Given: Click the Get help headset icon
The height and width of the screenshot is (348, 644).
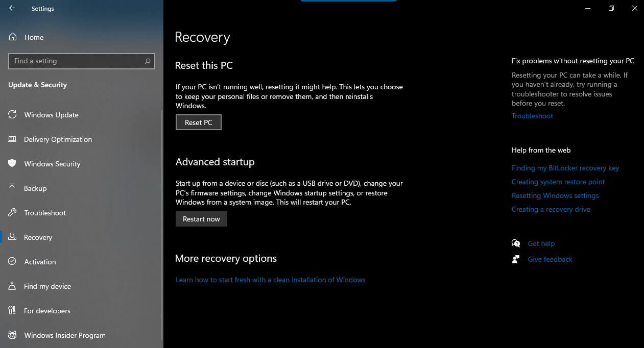Looking at the screenshot, I should [x=516, y=243].
